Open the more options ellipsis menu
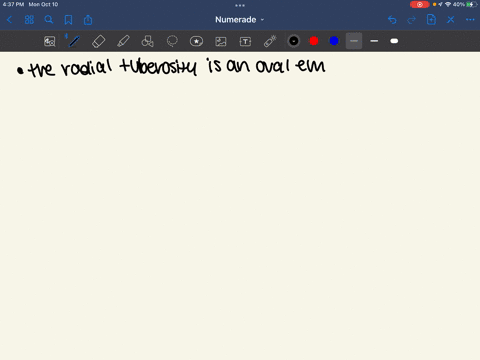The image size is (480, 360). pos(470,20)
